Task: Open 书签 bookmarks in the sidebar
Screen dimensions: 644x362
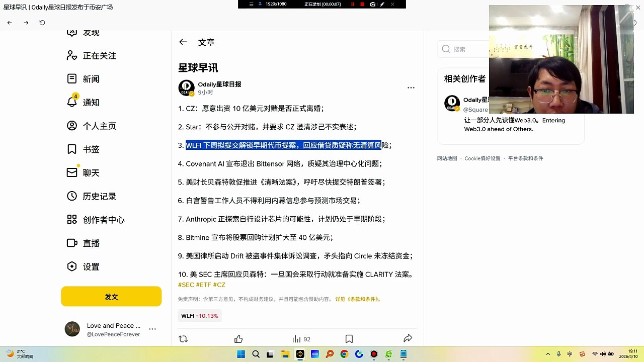Action: (84, 149)
